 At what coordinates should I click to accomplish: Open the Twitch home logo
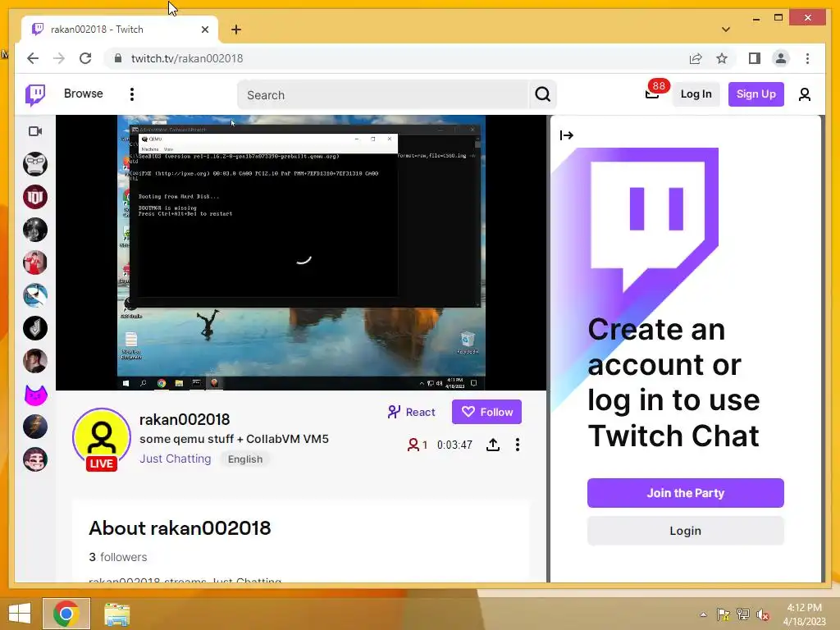coord(35,95)
